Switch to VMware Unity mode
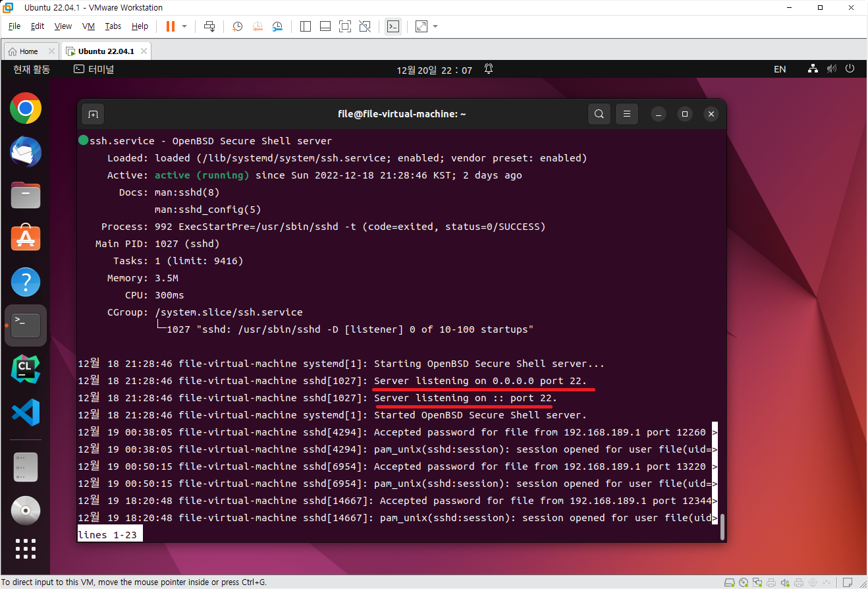Screen dimensions: 868x589 pos(365,26)
